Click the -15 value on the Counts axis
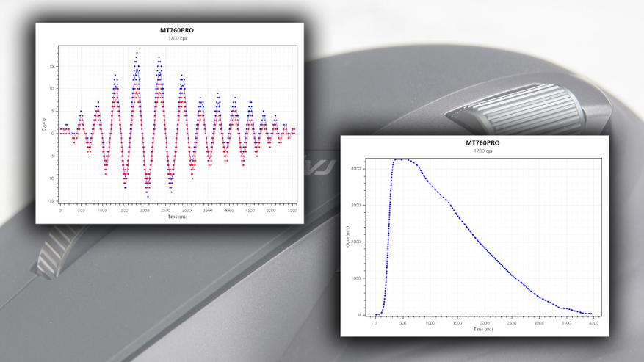644x362 pixels. pos(50,201)
